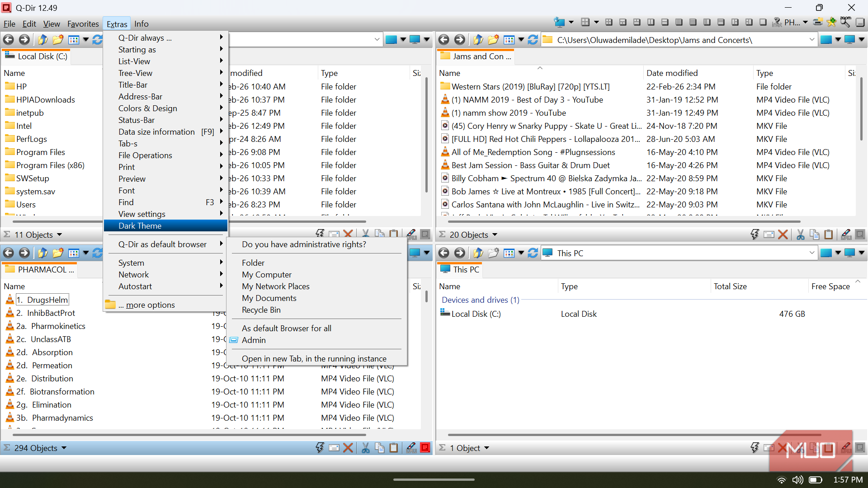Click the paste clipboard icon in the 20 Objects bar
The width and height of the screenshot is (868, 488).
pos(829,235)
